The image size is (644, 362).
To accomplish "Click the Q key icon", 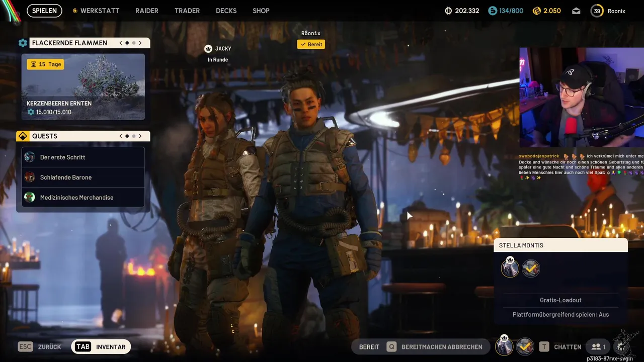I will coord(391,347).
